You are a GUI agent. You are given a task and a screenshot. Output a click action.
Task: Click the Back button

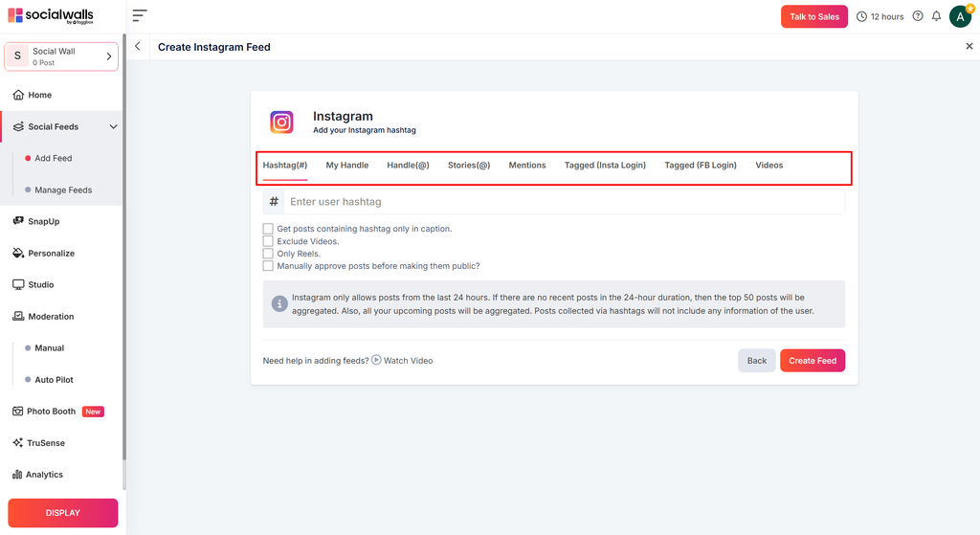click(x=757, y=361)
